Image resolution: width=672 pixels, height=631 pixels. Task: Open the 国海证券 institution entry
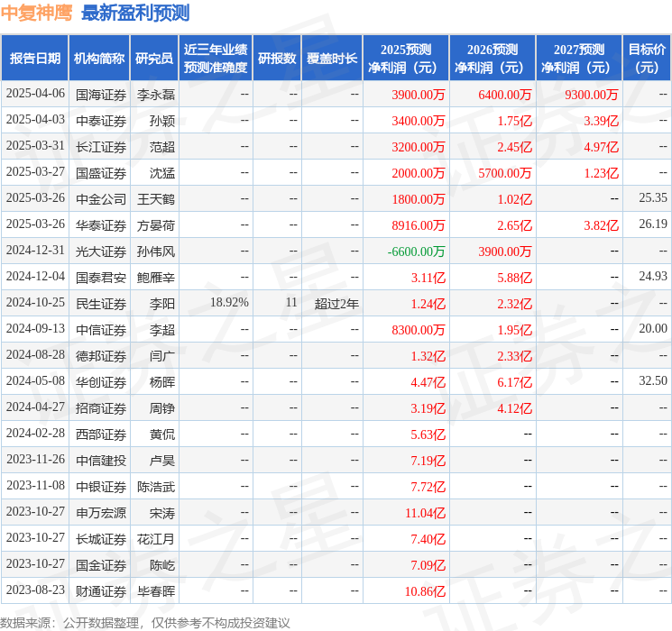[x=101, y=94]
